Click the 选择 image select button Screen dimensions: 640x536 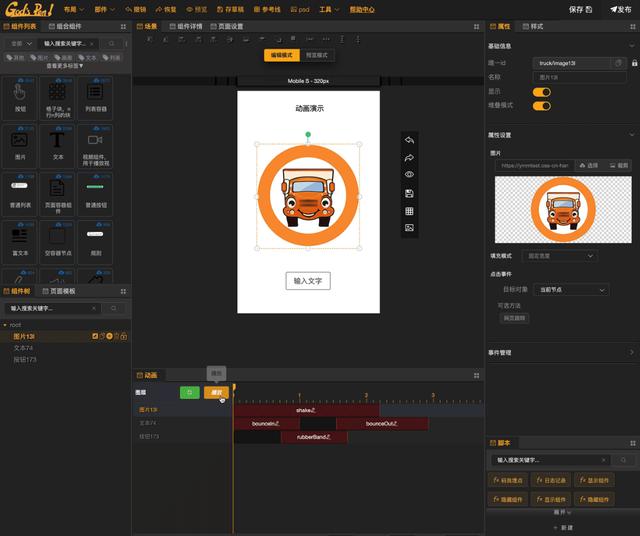[x=589, y=165]
